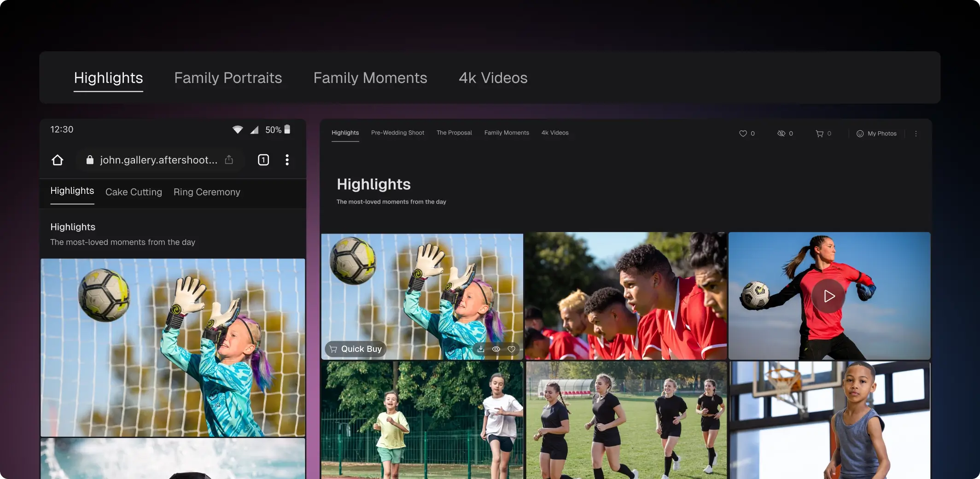This screenshot has height=479, width=980.
Task: Toggle visibility eye on goalkeeper photo
Action: [496, 349]
